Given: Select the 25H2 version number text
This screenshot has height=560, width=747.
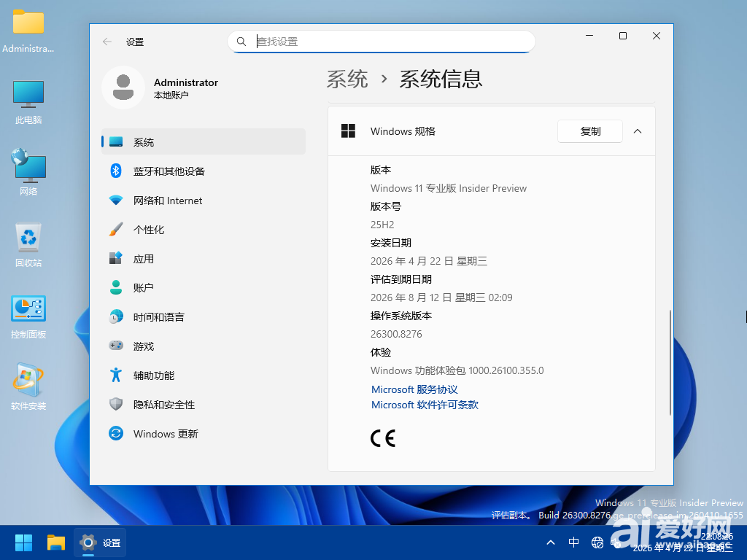Looking at the screenshot, I should coord(382,225).
